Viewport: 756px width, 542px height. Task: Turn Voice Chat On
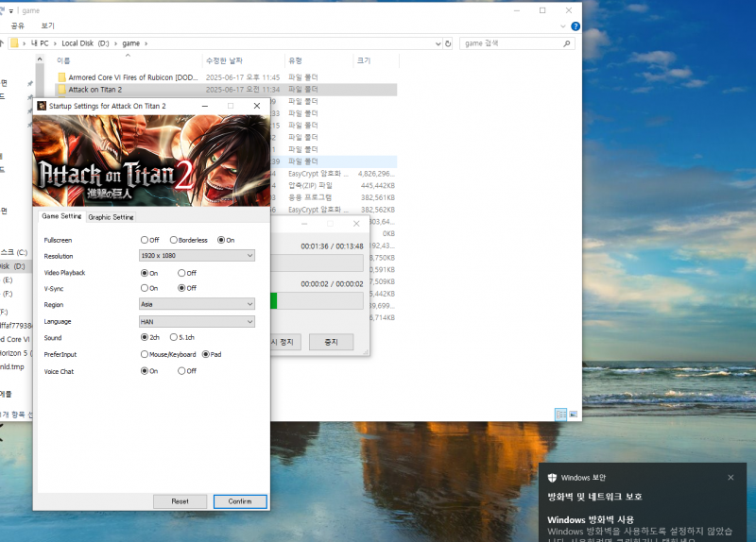(x=145, y=371)
